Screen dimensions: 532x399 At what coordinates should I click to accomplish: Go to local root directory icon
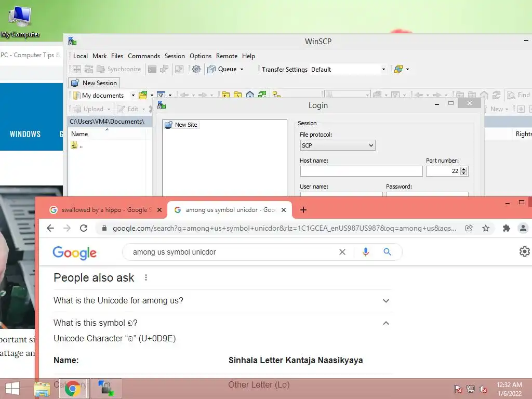[x=238, y=95]
